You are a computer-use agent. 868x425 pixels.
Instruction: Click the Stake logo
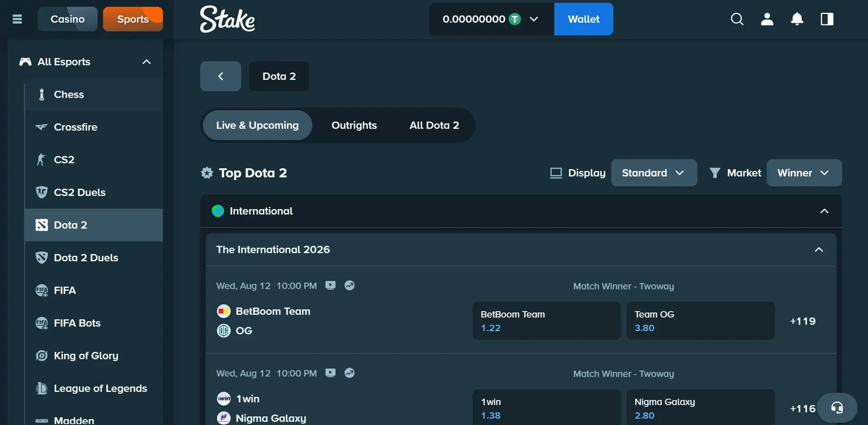point(227,19)
